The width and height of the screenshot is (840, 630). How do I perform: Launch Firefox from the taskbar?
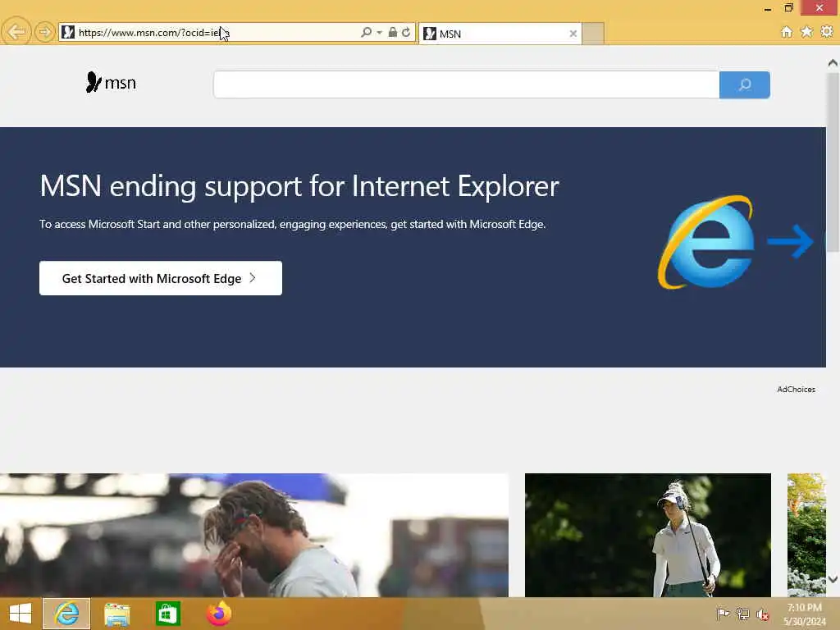pyautogui.click(x=219, y=614)
